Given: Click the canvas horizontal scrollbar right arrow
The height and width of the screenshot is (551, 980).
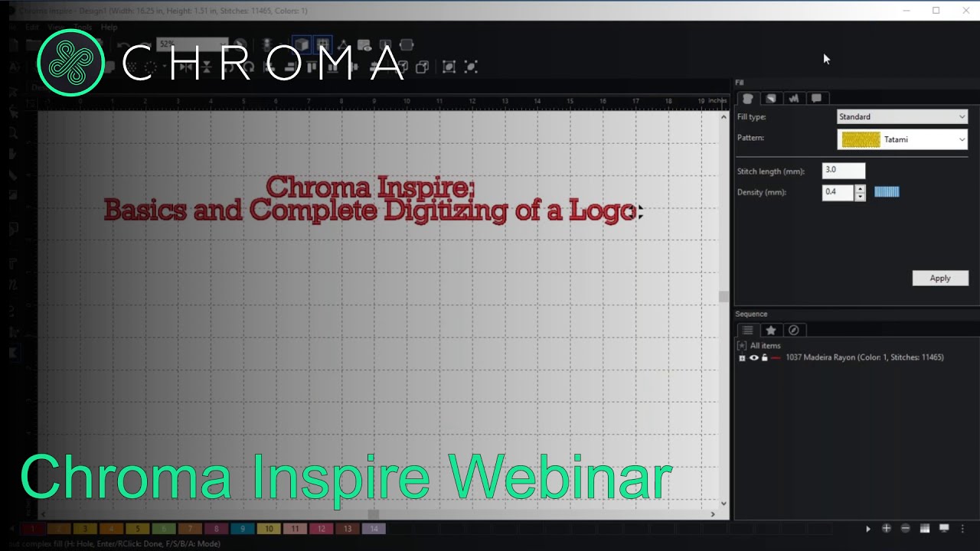Looking at the screenshot, I should tap(713, 514).
